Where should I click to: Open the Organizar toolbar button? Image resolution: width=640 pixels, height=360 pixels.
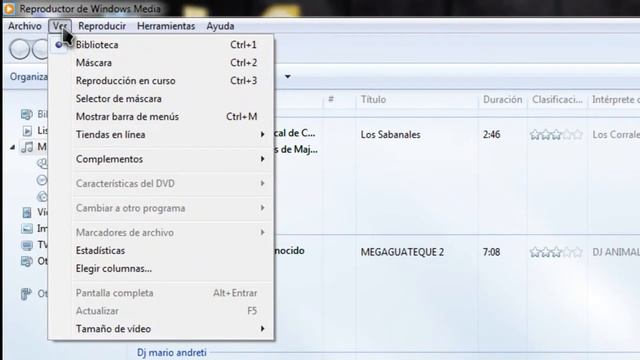click(x=29, y=77)
